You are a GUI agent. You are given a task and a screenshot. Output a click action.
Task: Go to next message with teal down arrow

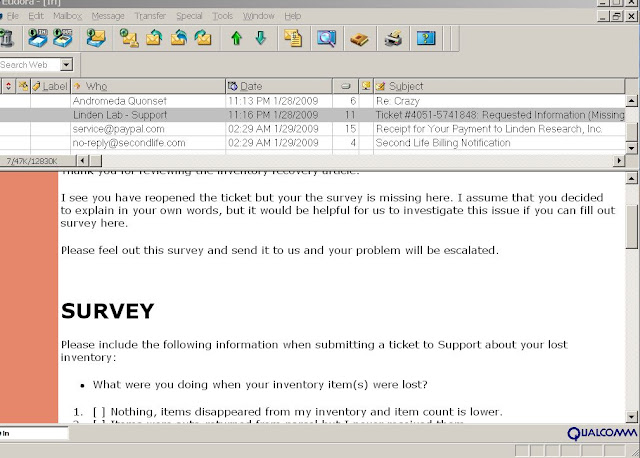point(260,38)
